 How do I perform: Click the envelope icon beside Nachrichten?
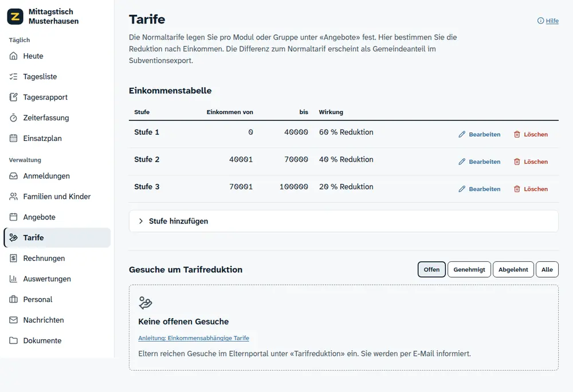[x=14, y=320]
